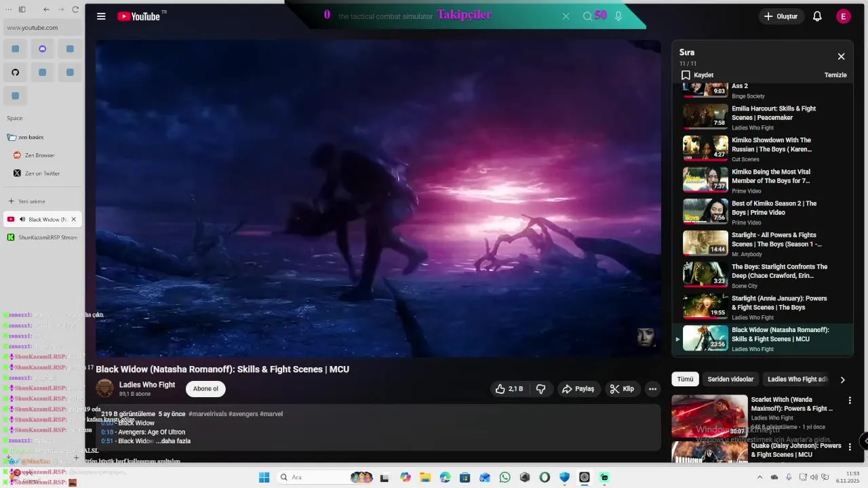
Task: Open the pinned Discord essential tab
Action: pos(43,49)
